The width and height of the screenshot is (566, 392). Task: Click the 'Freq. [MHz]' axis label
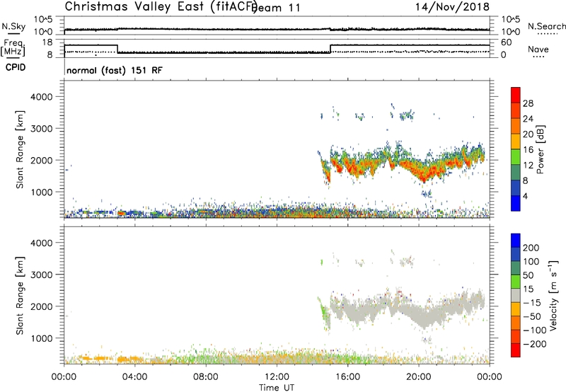click(13, 47)
